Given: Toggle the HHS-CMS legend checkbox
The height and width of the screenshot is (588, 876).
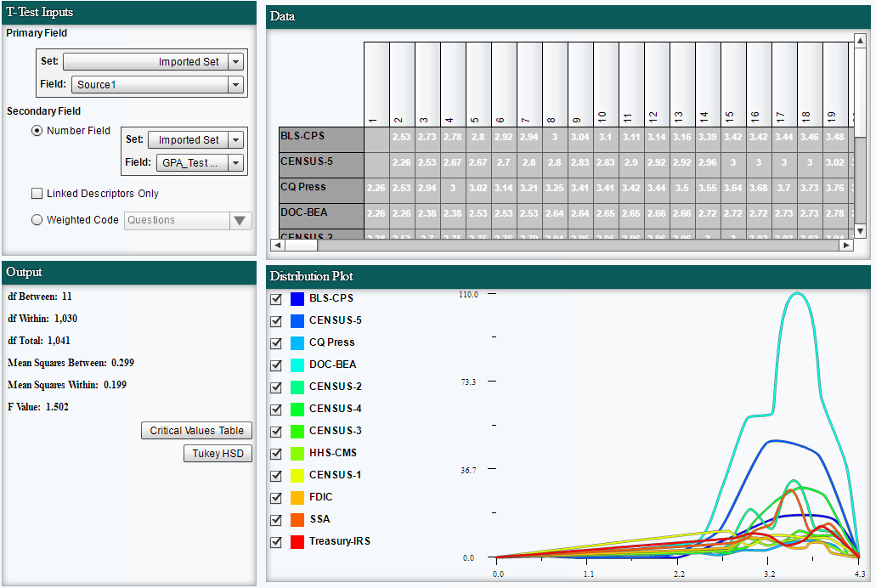Looking at the screenshot, I should (276, 453).
